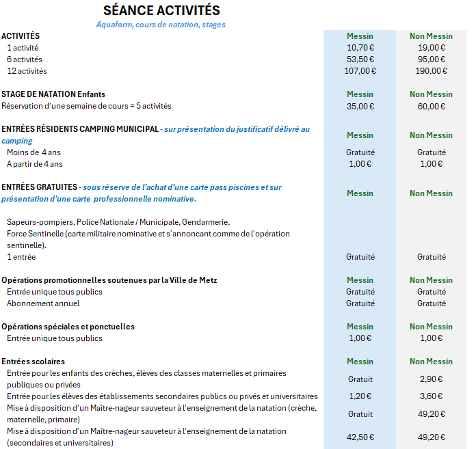The height and width of the screenshot is (449, 476).
Task: Click the 42,50 € price cell
Action: coord(360,437)
